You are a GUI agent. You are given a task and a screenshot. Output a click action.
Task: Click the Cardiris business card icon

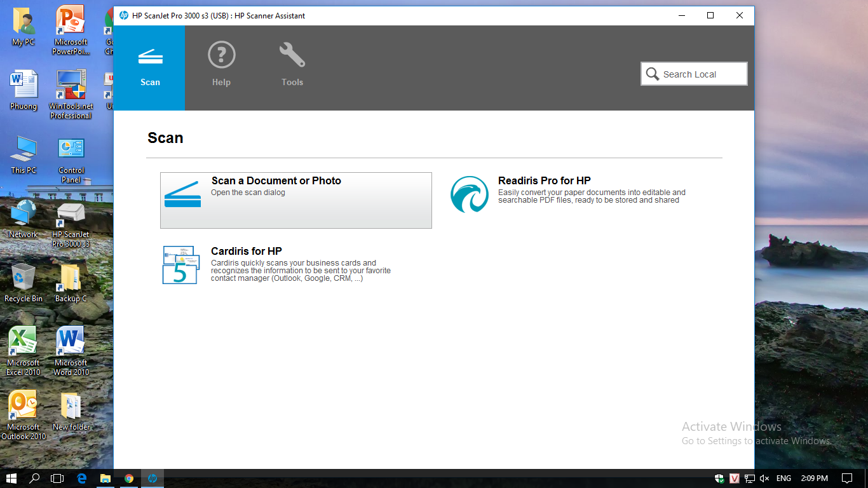[x=181, y=265]
